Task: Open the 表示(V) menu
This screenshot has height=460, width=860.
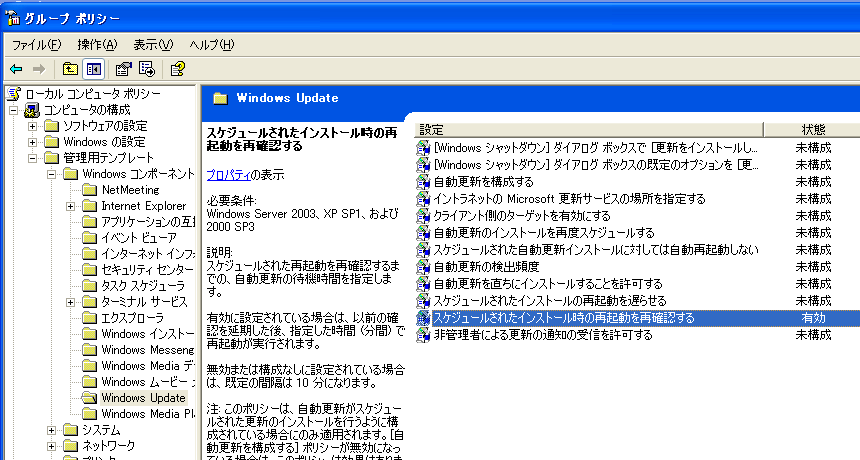Action: [x=153, y=45]
